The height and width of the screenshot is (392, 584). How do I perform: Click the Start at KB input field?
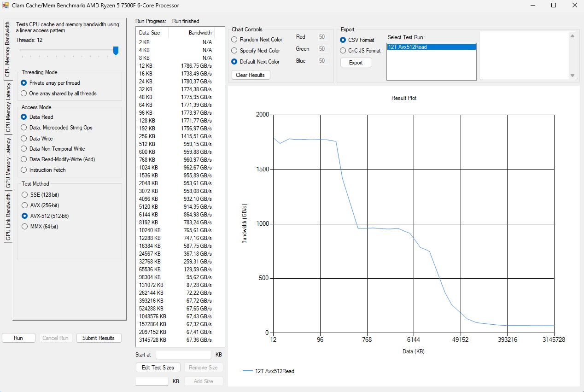[x=183, y=355]
